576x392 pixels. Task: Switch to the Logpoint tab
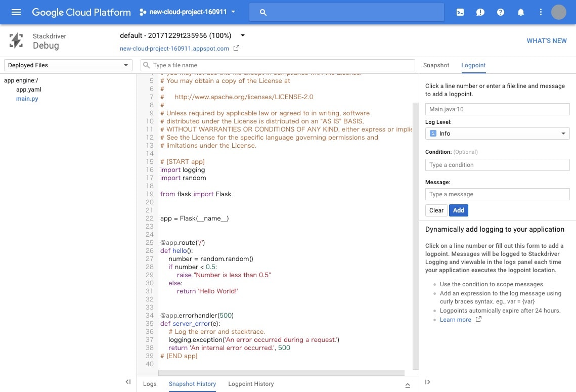(473, 65)
